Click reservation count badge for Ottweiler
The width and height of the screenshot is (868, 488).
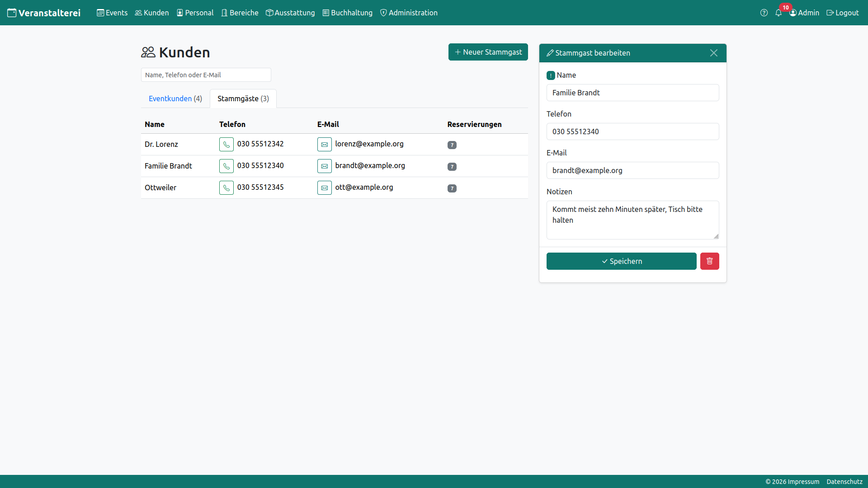(452, 188)
